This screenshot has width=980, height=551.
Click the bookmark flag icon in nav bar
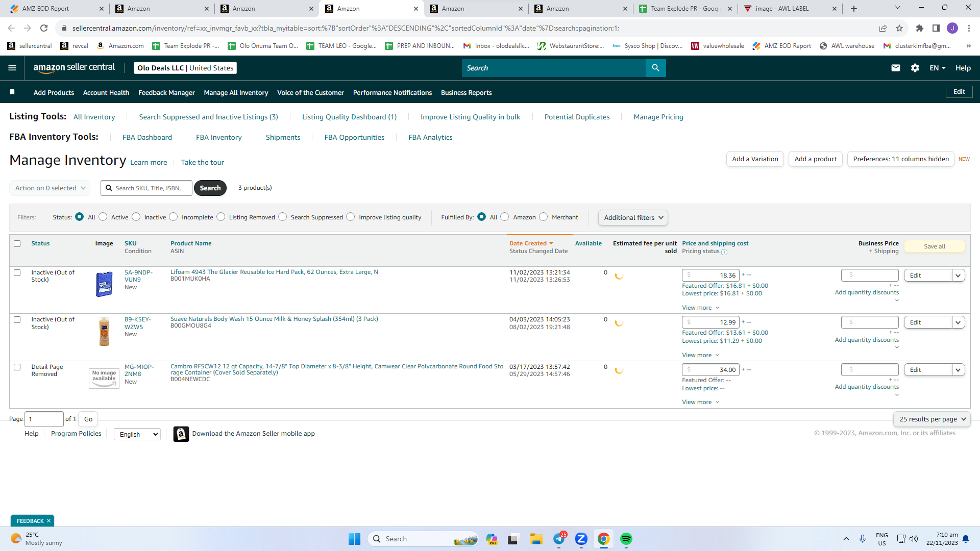pos(12,92)
